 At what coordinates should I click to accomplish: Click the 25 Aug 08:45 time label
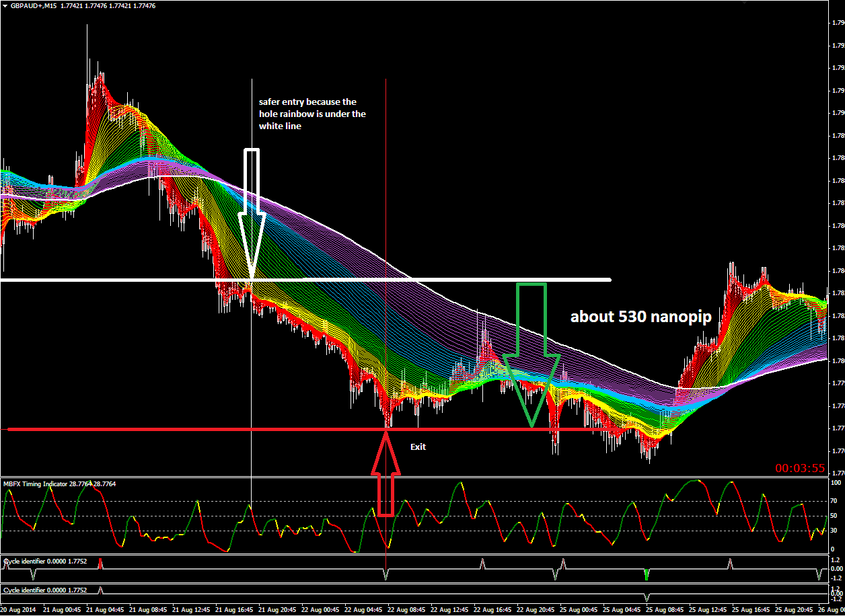[x=665, y=610]
